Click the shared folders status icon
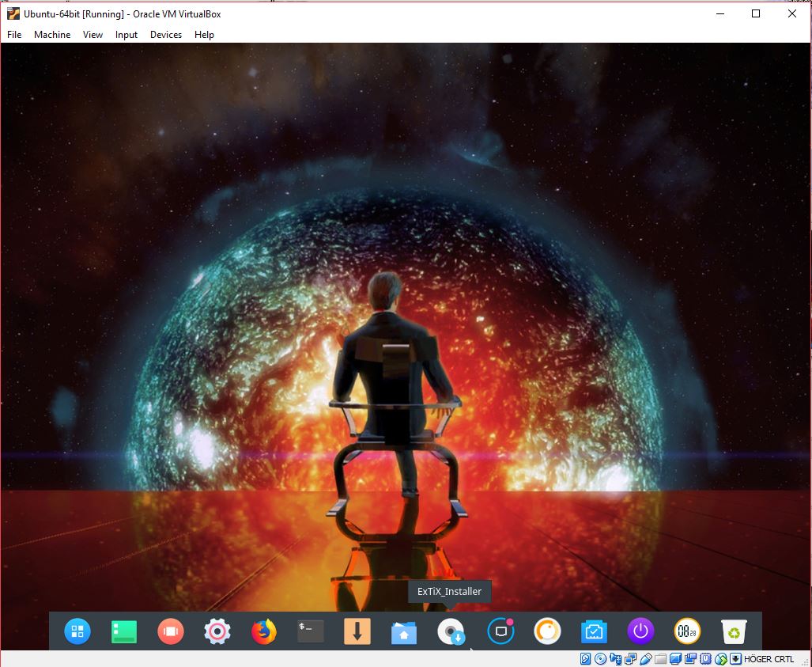Image resolution: width=812 pixels, height=667 pixels. (661, 659)
